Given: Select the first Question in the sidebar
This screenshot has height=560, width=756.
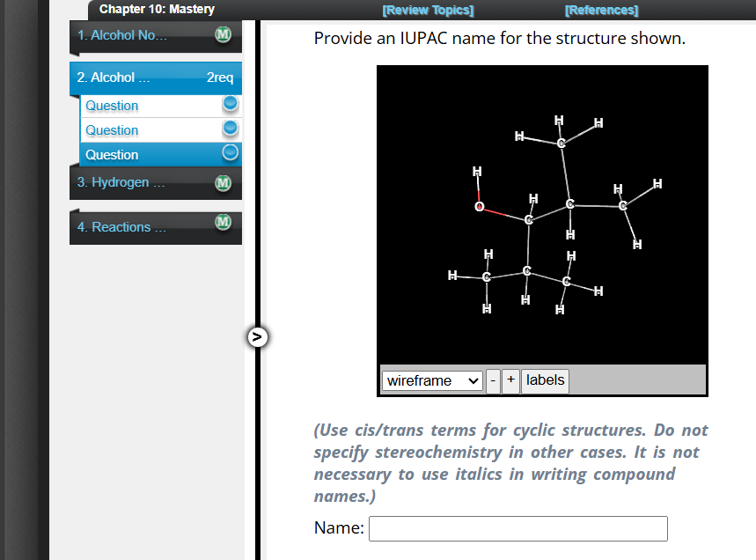Looking at the screenshot, I should [x=112, y=105].
